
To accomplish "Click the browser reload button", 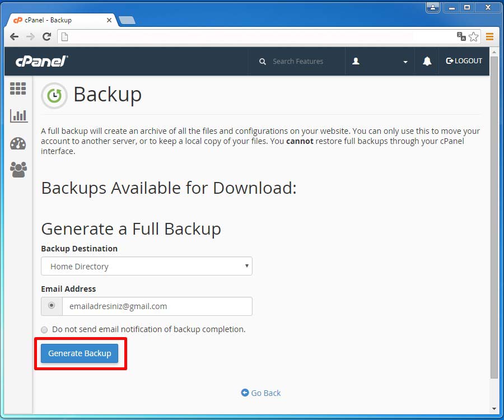I will point(46,37).
